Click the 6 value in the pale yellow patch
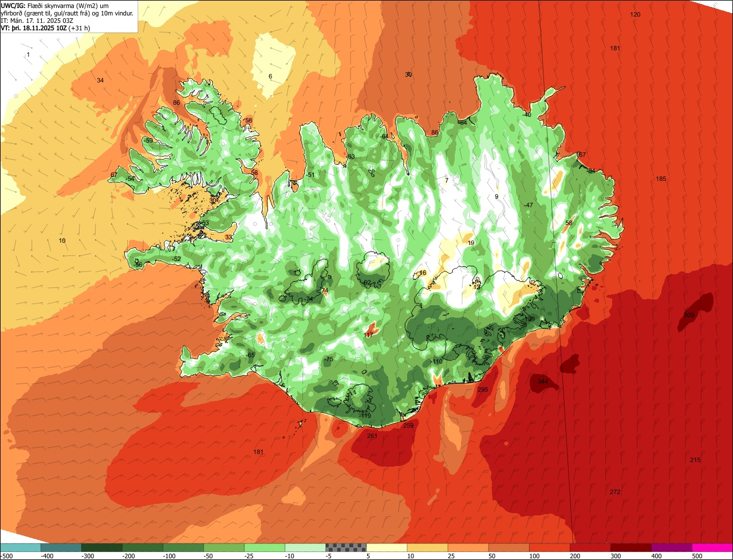The image size is (733, 560). (270, 76)
